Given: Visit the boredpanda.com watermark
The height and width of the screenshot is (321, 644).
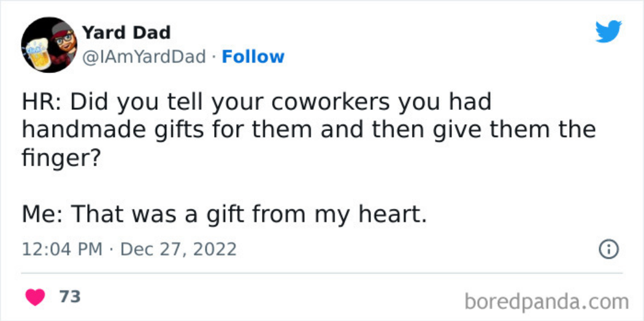Looking at the screenshot, I should tap(546, 301).
